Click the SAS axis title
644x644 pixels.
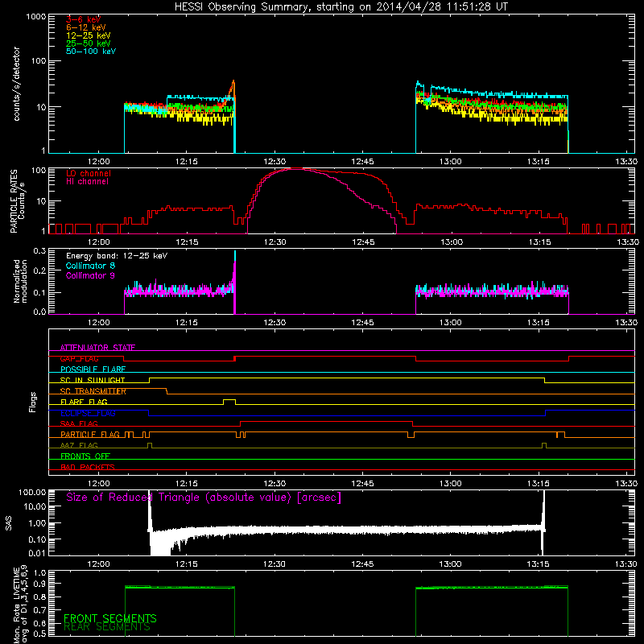click(x=9, y=523)
